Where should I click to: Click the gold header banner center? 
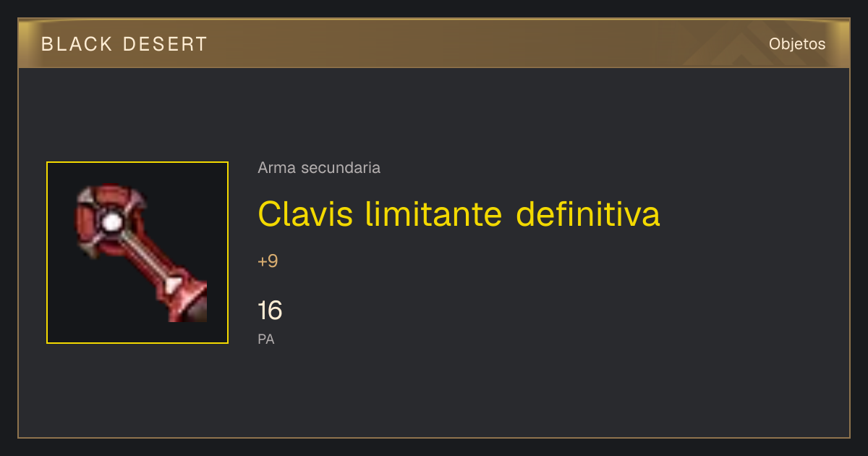434,43
